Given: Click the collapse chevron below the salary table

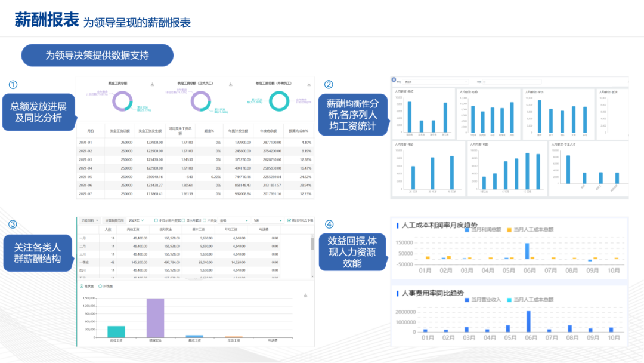Looking at the screenshot, I should 195,279.
